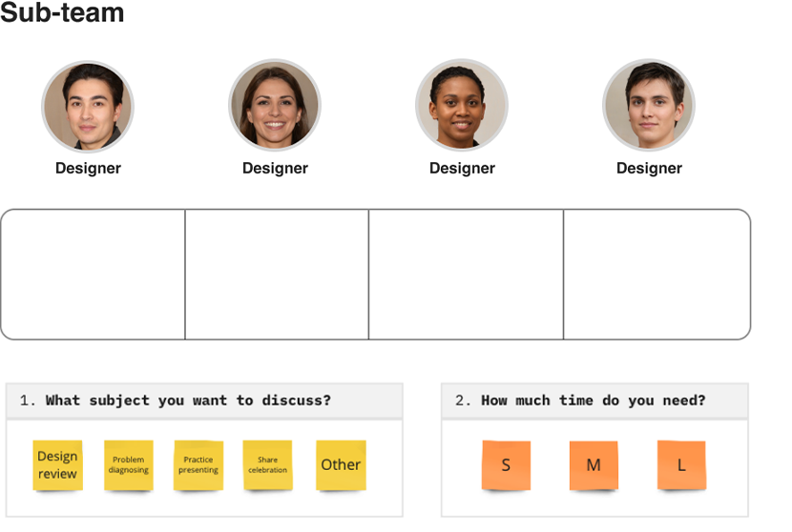Image resolution: width=792 pixels, height=532 pixels.
Task: Pick the orange L time sticky
Action: tap(681, 465)
